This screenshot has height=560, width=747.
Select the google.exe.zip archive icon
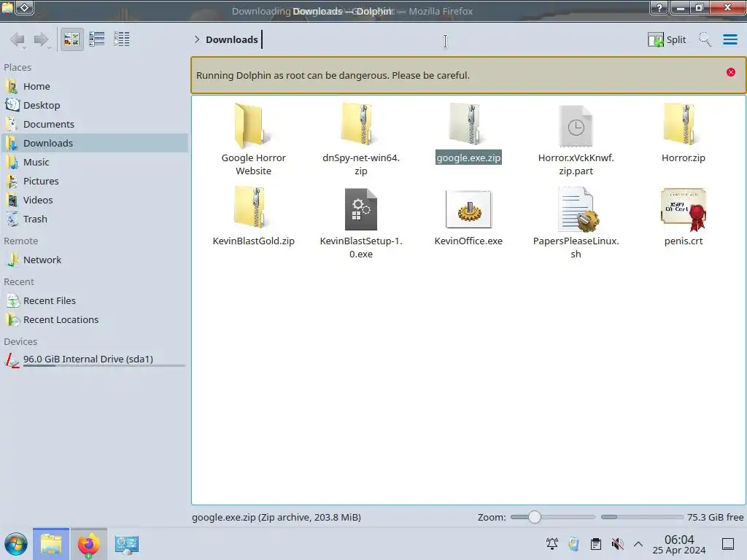[x=468, y=124]
